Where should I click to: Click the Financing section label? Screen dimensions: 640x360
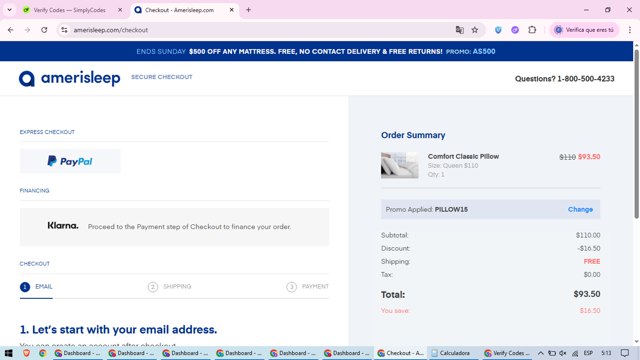[x=34, y=191]
